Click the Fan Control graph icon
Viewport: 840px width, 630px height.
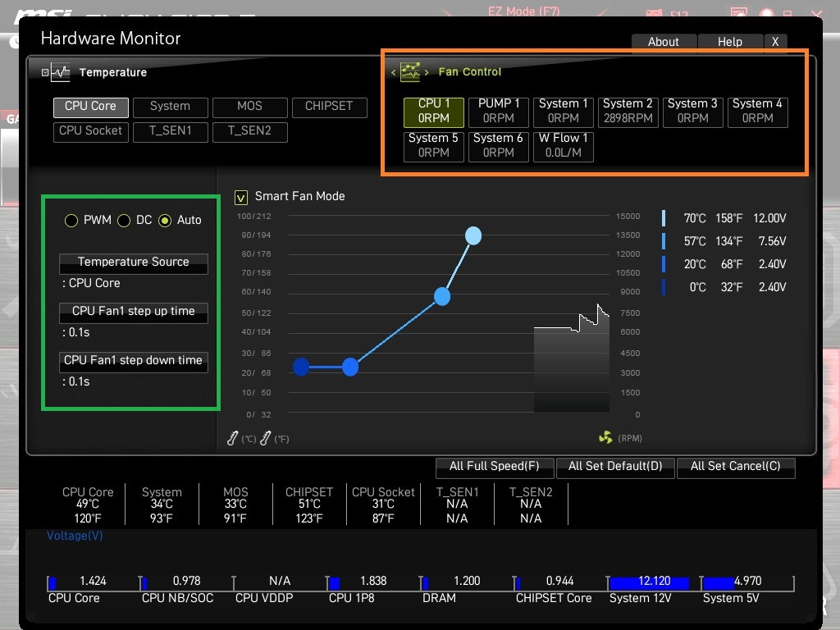pos(410,72)
